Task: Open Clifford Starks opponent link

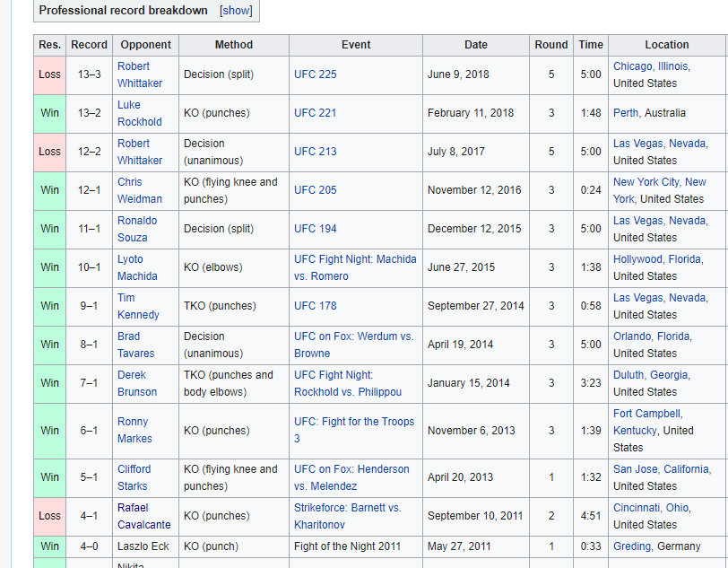Action: pyautogui.click(x=134, y=478)
